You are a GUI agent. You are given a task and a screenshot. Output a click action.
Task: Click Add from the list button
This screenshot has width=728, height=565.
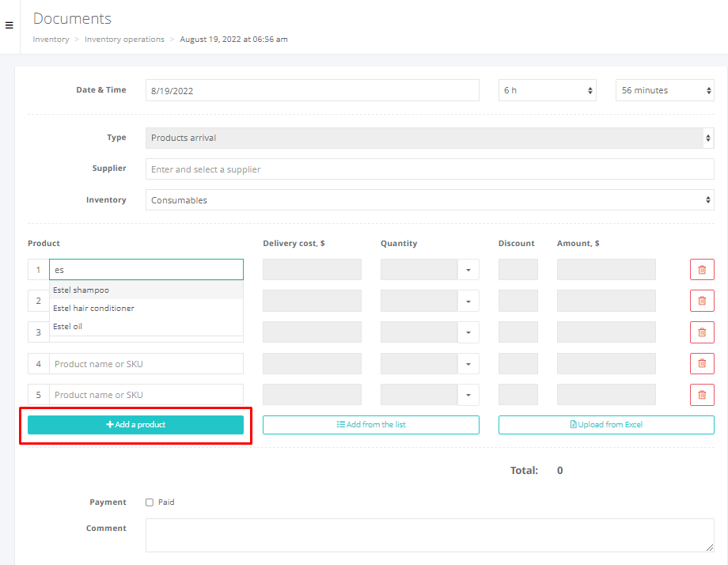(370, 425)
